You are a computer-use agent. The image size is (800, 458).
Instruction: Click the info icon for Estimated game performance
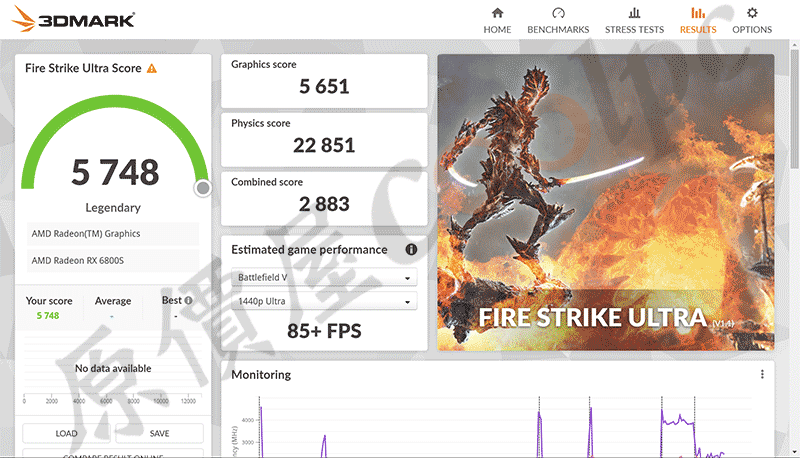pyautogui.click(x=411, y=249)
